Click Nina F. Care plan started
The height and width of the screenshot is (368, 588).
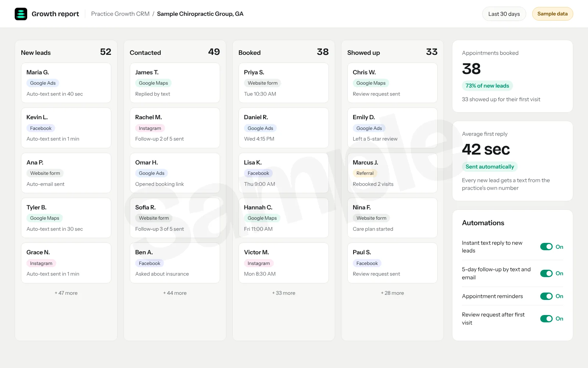(x=373, y=229)
